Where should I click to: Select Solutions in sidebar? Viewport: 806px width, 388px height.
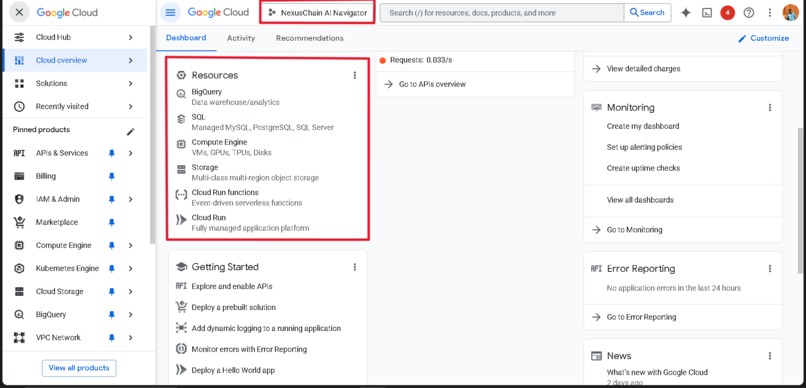click(x=75, y=83)
